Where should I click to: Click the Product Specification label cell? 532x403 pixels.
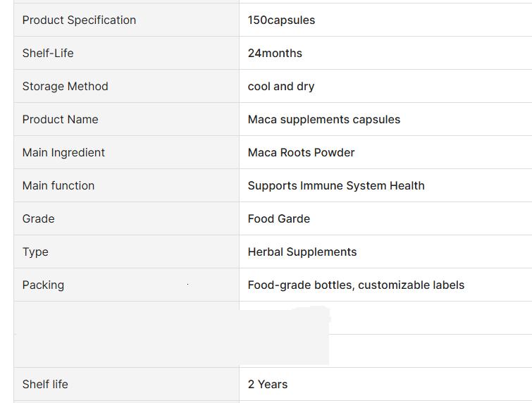click(79, 20)
